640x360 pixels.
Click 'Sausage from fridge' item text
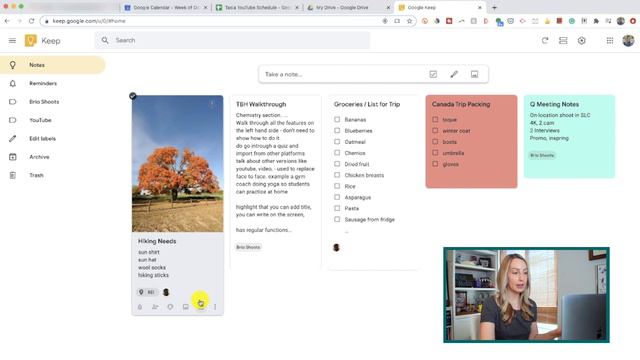[x=369, y=219]
